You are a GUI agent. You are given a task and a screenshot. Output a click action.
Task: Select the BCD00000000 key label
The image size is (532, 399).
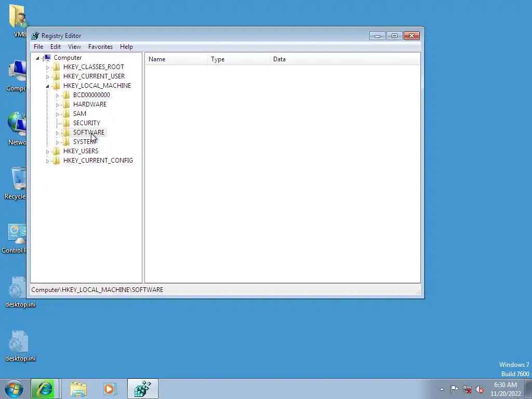(x=91, y=95)
